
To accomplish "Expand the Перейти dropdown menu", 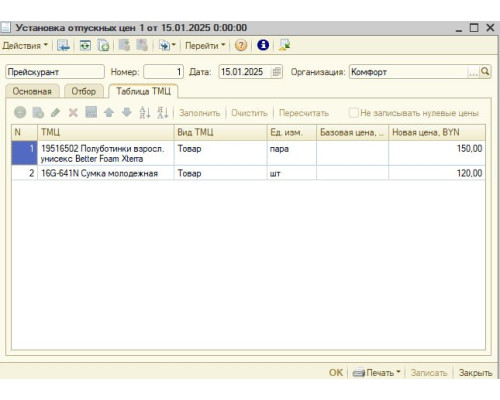I will 205,45.
